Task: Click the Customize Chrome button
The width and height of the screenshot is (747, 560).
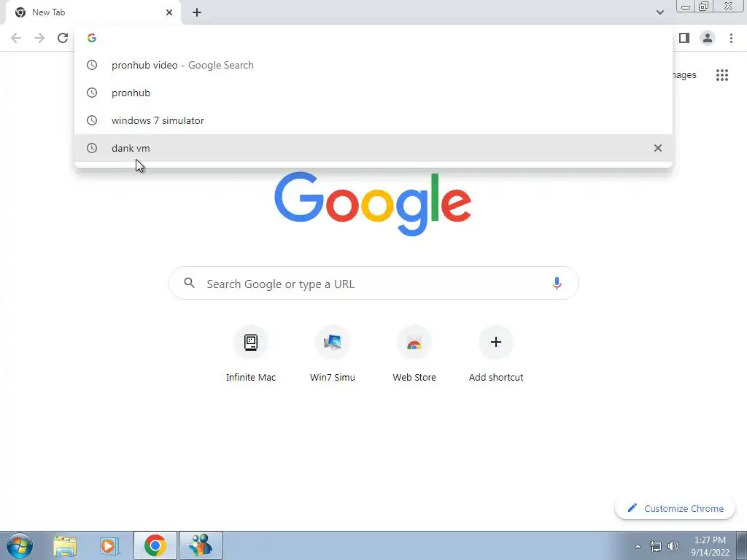Action: 676,508
